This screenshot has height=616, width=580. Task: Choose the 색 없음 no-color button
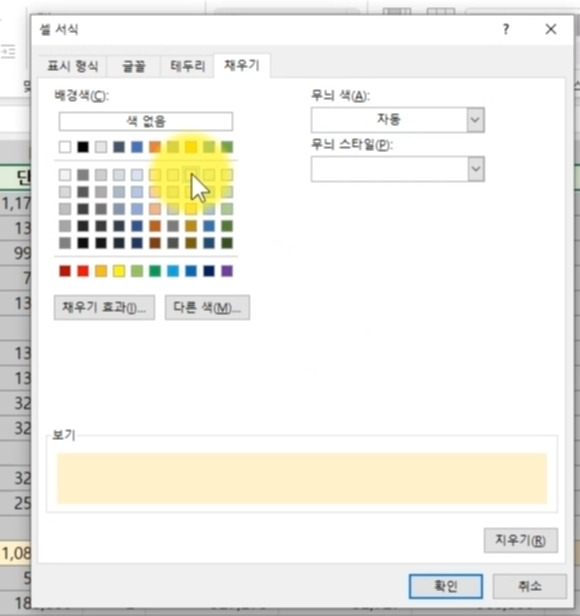tap(146, 121)
